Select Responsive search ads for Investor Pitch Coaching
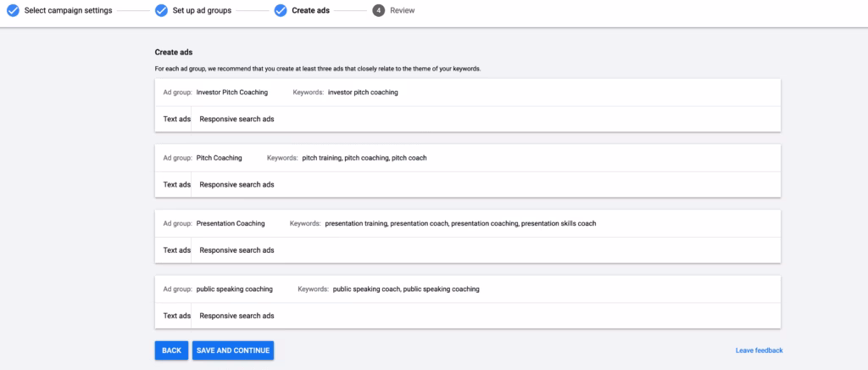This screenshot has height=370, width=868. click(236, 119)
